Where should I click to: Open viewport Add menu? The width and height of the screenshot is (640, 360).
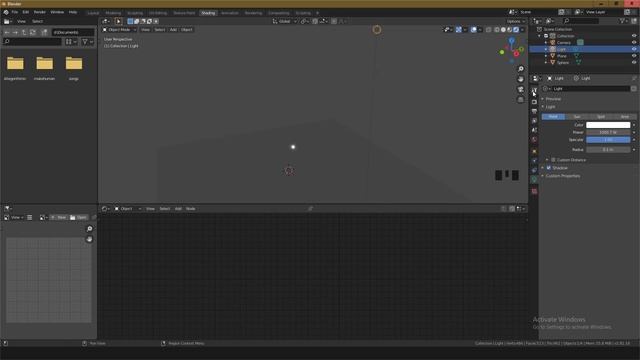click(173, 30)
